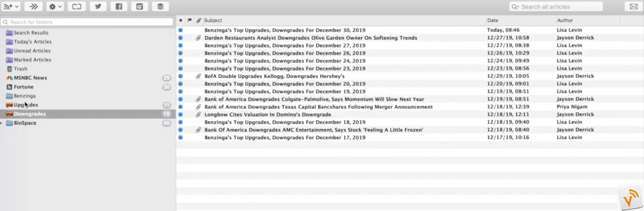644x211 pixels.
Task: Toggle unread dot for AMC Entertainment article
Action: [x=180, y=130]
